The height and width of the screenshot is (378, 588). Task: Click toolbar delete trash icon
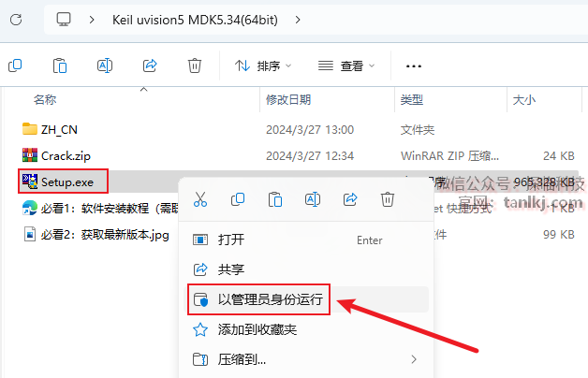[x=195, y=65]
